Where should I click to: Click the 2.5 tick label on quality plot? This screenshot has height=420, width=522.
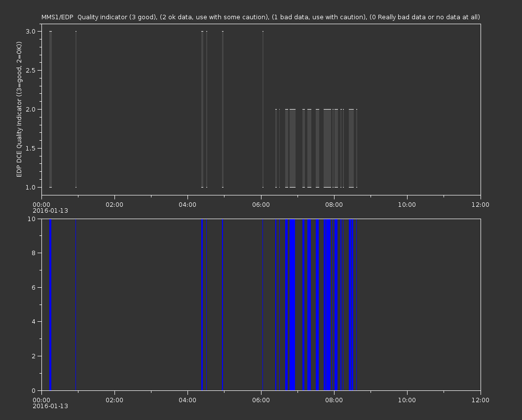[x=31, y=70]
